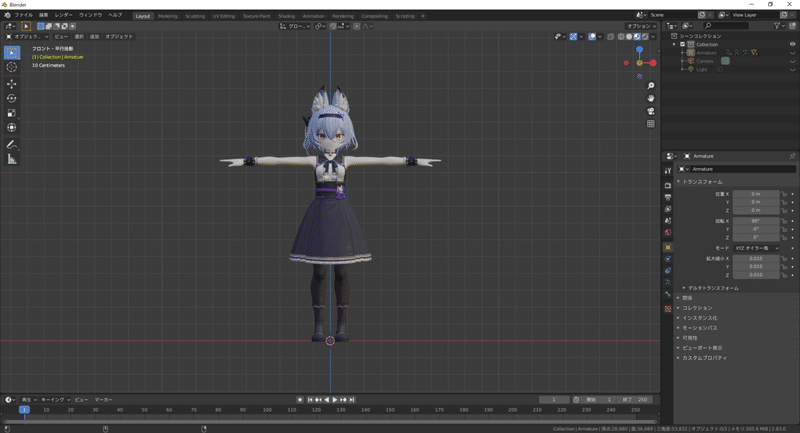Click the blue Z axis gizmo ball
800x433 pixels.
639,49
